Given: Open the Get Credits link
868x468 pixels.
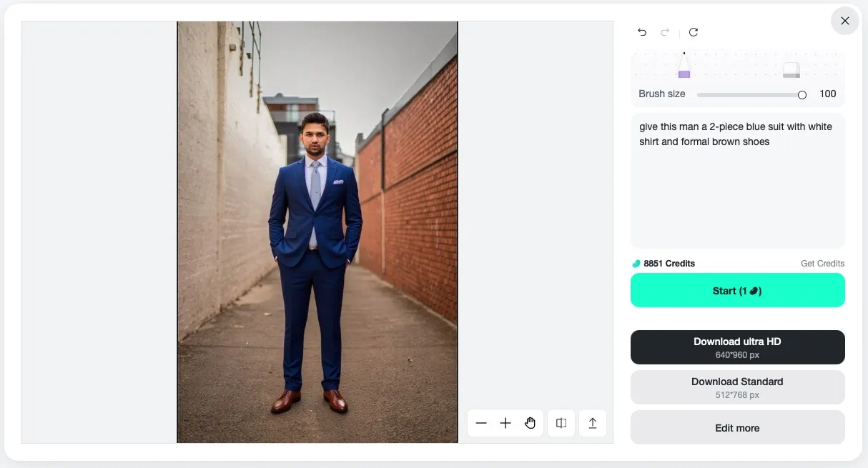Looking at the screenshot, I should click(x=822, y=264).
